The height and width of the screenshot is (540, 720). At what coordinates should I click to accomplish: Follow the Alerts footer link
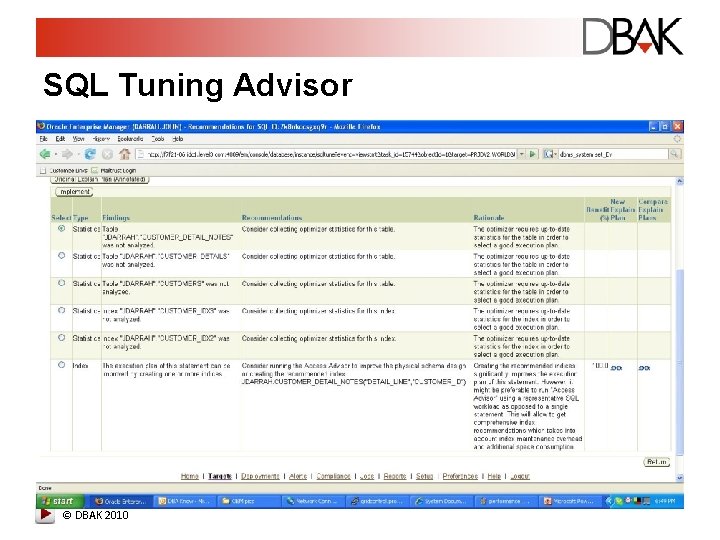pyautogui.click(x=298, y=476)
